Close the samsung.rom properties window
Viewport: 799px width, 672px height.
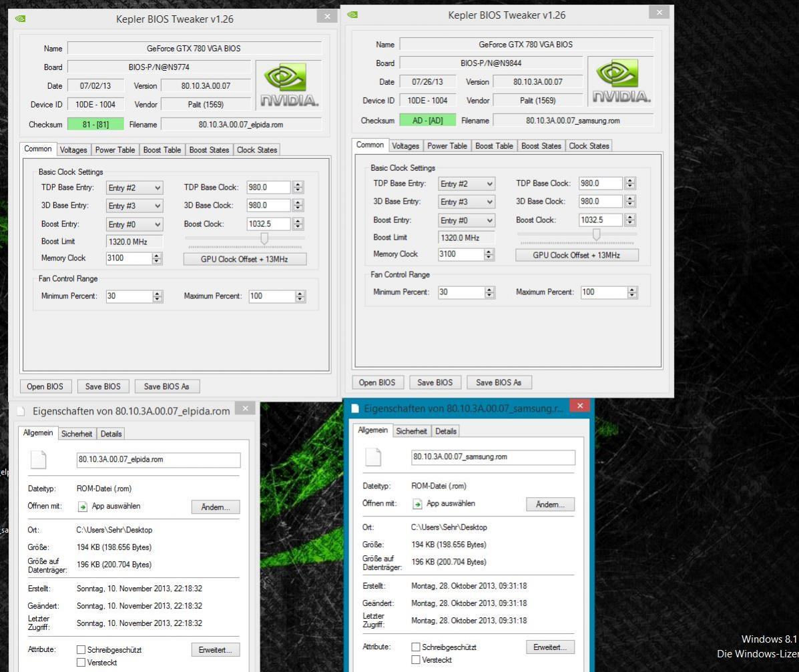coord(580,406)
